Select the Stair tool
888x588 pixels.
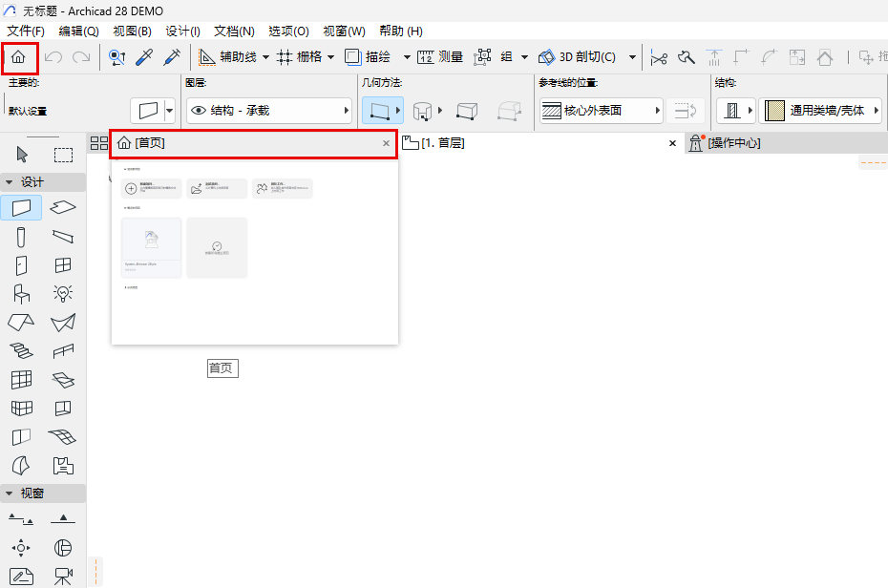click(21, 350)
